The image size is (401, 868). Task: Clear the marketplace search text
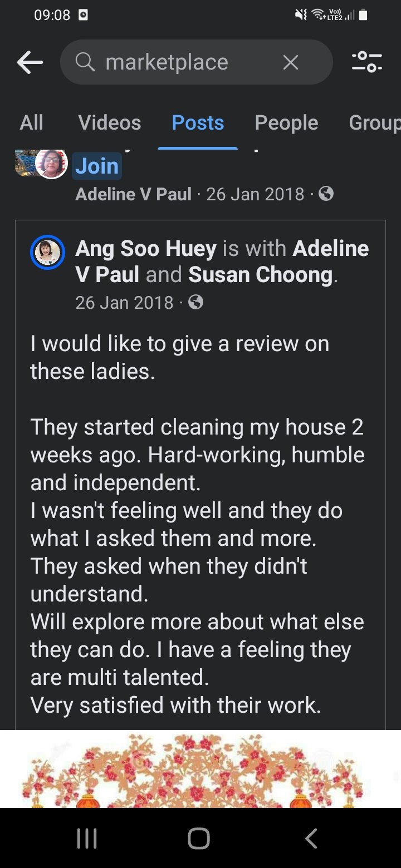point(291,63)
